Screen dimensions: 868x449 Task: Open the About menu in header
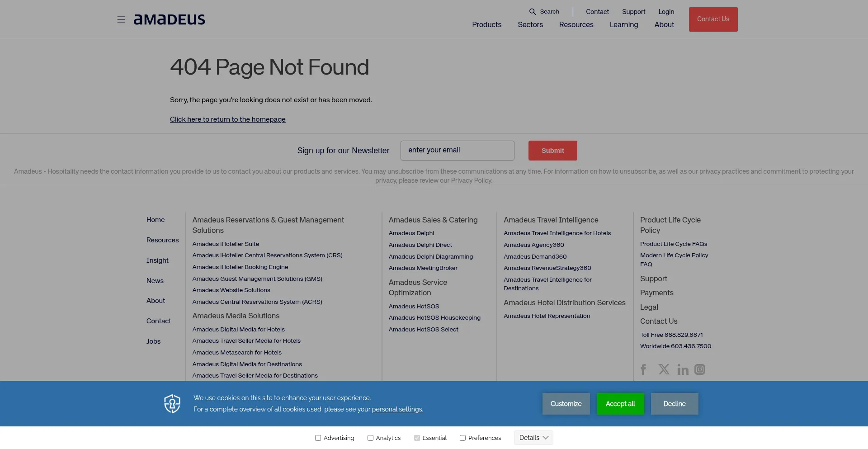tap(664, 24)
